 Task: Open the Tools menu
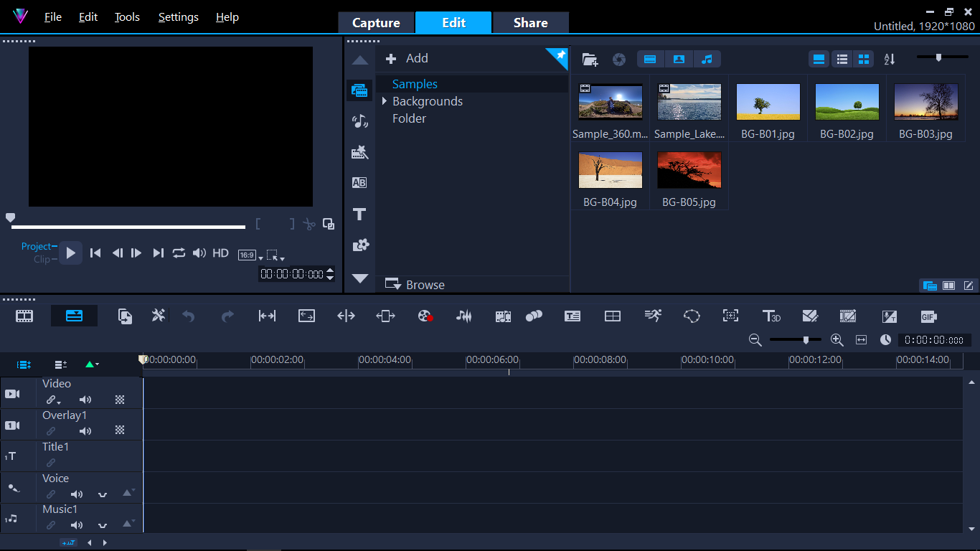pyautogui.click(x=127, y=17)
